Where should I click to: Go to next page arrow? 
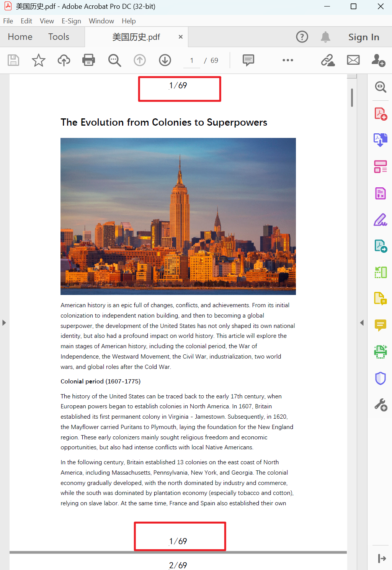[165, 60]
